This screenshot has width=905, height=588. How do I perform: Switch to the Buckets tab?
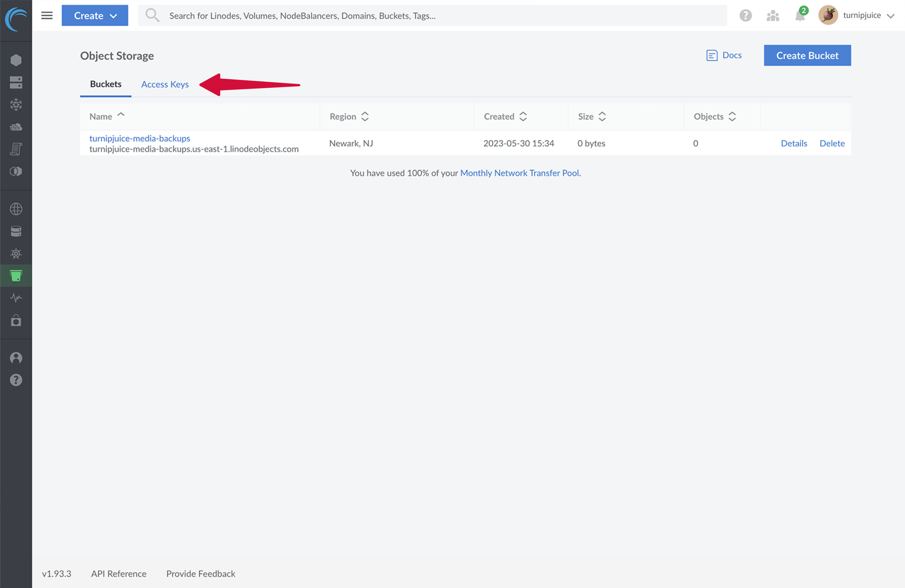point(106,84)
